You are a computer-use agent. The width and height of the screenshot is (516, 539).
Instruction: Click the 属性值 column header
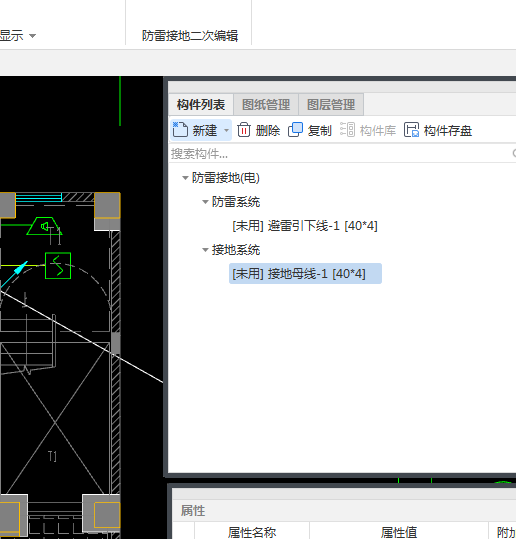pyautogui.click(x=399, y=531)
